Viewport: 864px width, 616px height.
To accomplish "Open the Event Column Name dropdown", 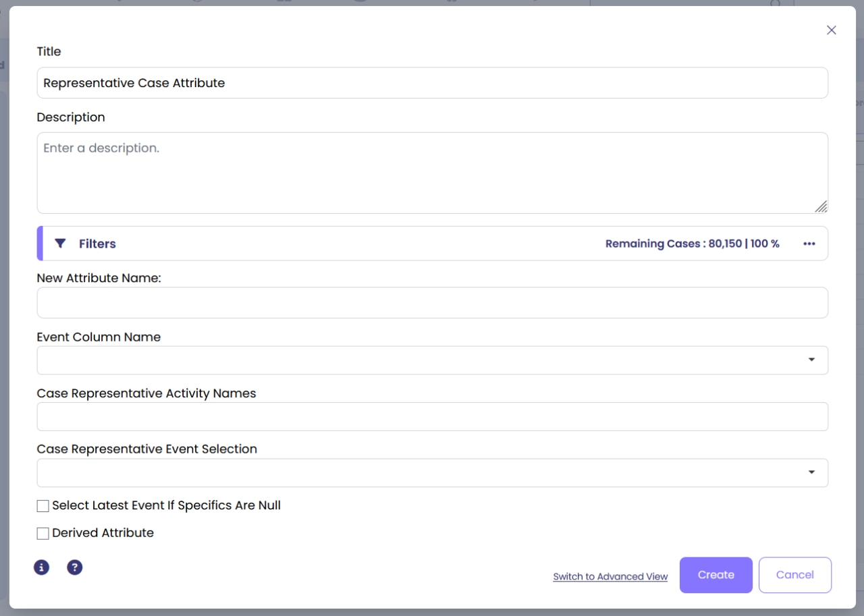I will 811,360.
